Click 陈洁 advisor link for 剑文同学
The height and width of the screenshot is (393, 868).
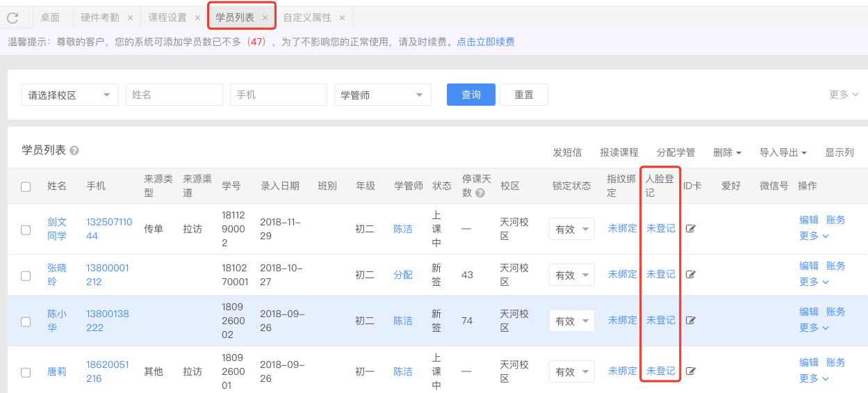(x=403, y=229)
